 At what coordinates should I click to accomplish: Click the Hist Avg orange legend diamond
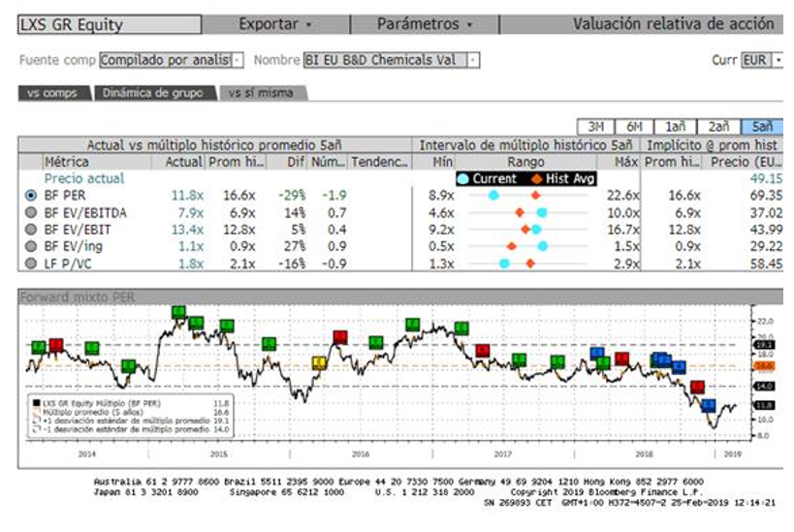click(536, 179)
